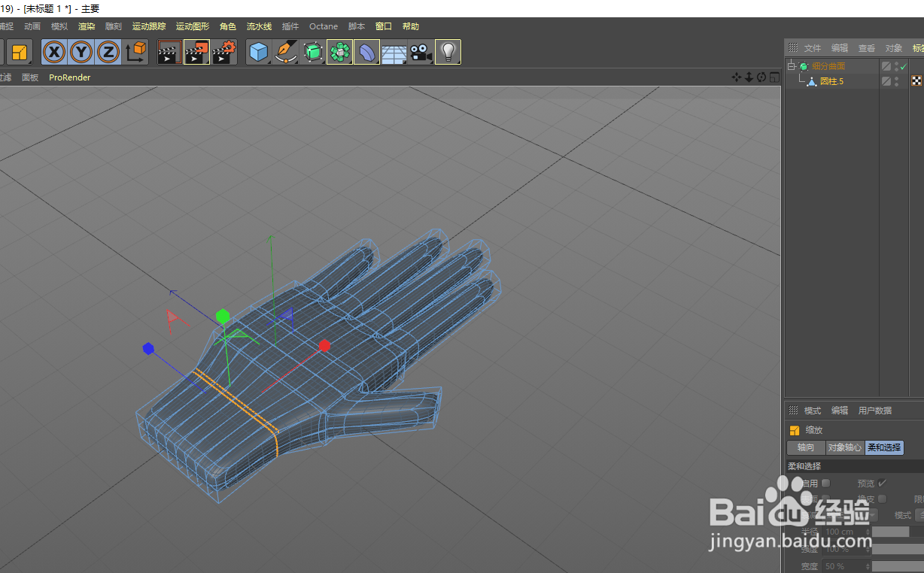
Task: Open the 雕刻 menu
Action: tap(114, 26)
